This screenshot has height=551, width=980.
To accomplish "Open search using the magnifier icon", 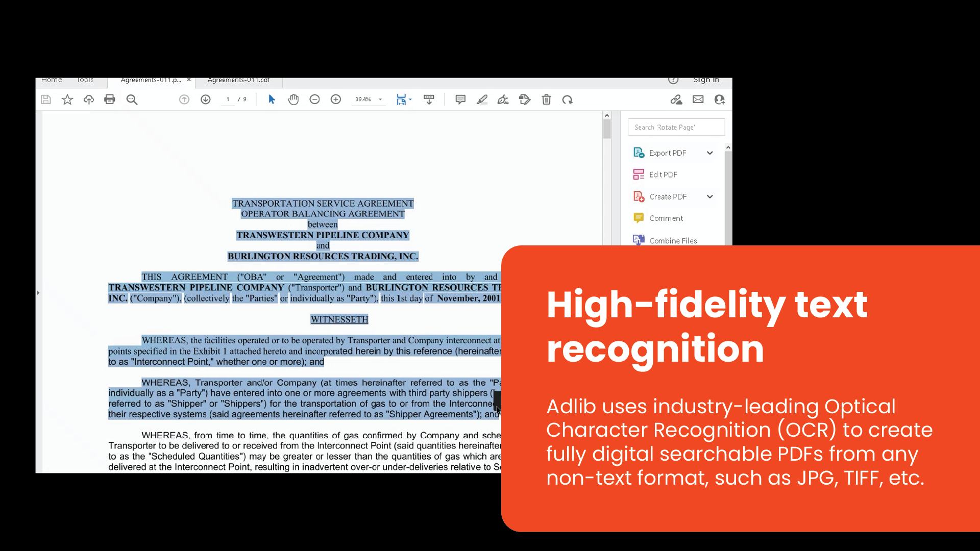I will coord(132,99).
